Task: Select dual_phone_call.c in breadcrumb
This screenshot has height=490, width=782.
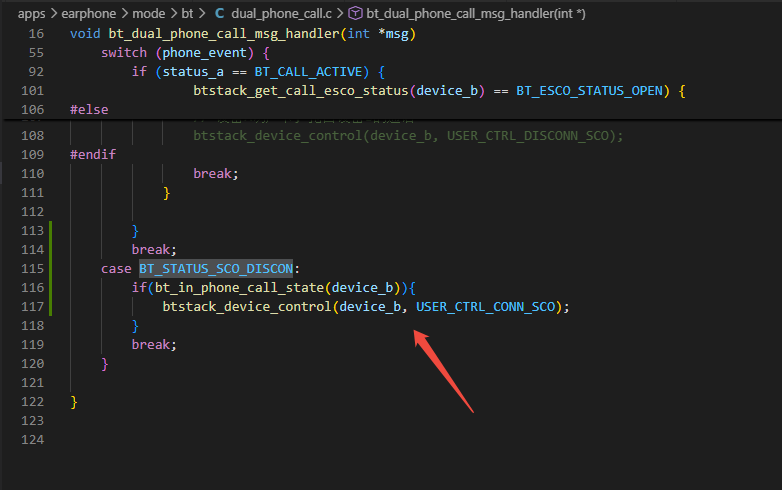Action: click(281, 13)
